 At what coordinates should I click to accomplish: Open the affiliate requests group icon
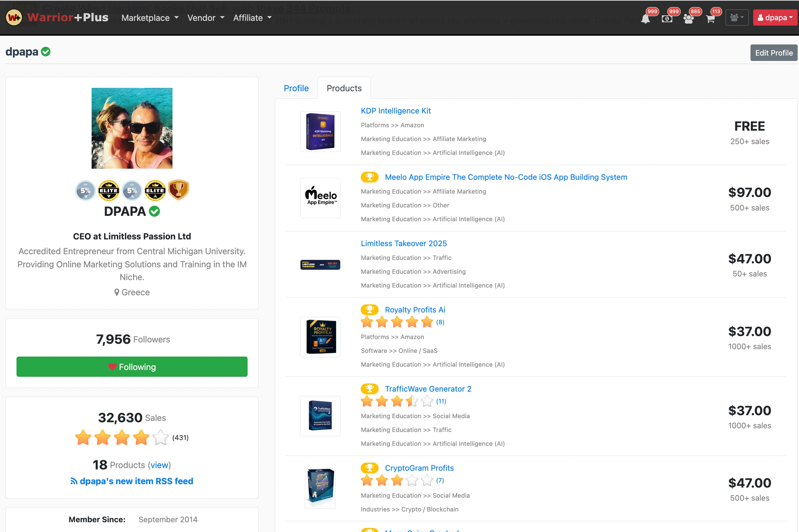pyautogui.click(x=689, y=19)
